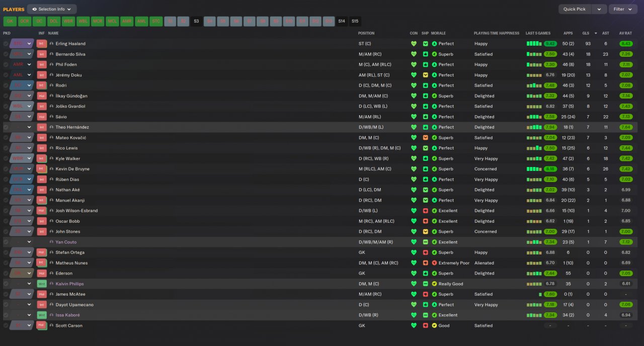This screenshot has height=346, width=644.
Task: Click Matheus Nunes' red morale icon
Action: pos(434,263)
